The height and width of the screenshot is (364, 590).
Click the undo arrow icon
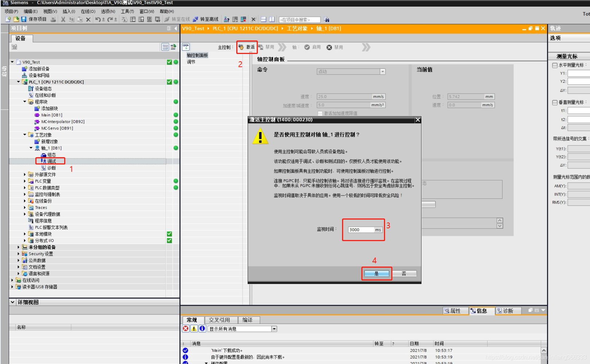pos(98,19)
